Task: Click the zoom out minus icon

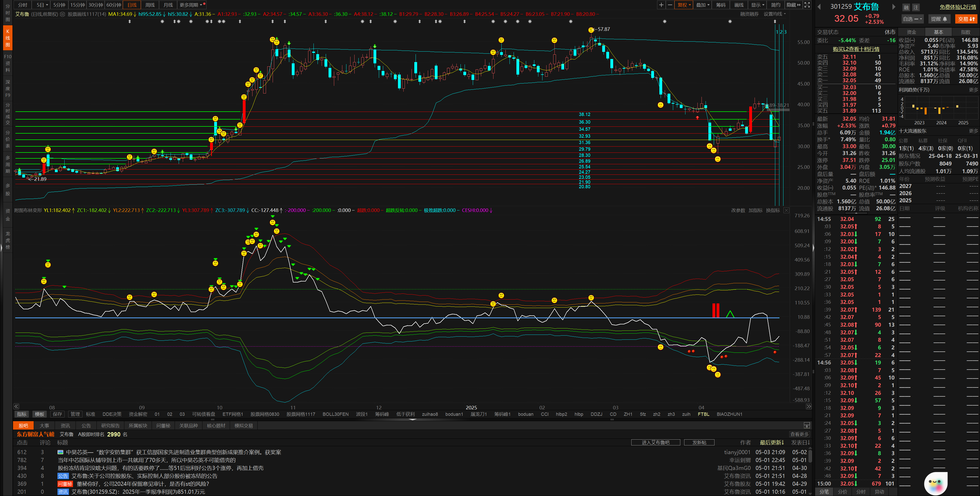Action: [x=670, y=5]
